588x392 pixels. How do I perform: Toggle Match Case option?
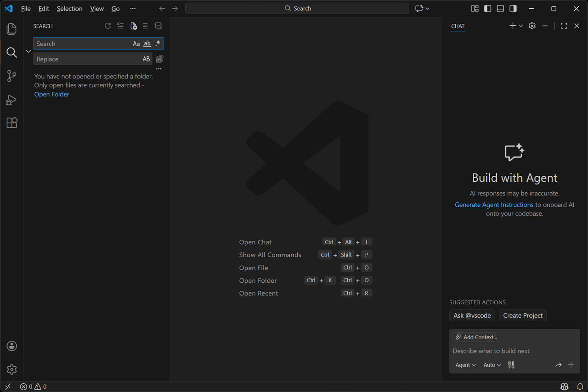136,44
